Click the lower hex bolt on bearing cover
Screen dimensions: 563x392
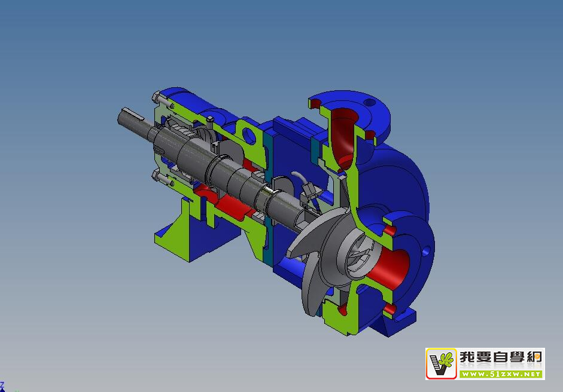[157, 175]
